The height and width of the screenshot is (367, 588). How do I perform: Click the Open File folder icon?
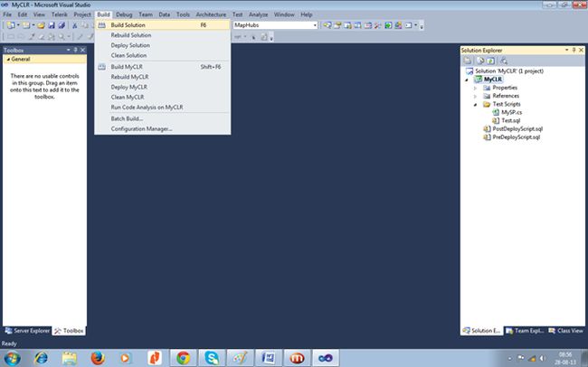pos(41,25)
